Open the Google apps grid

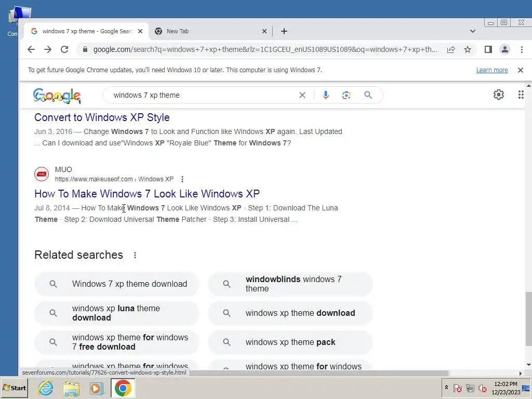[x=521, y=95]
